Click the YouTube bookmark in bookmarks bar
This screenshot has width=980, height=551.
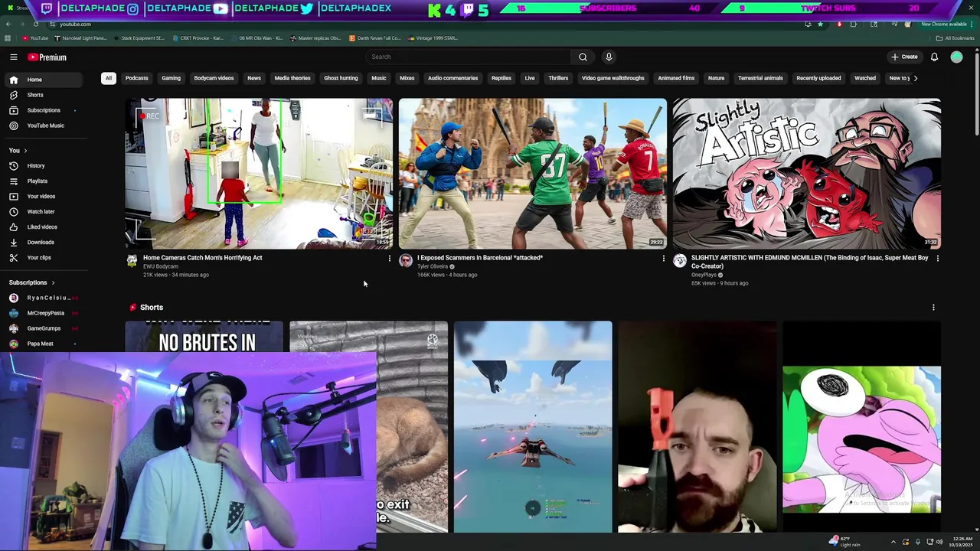[35, 38]
